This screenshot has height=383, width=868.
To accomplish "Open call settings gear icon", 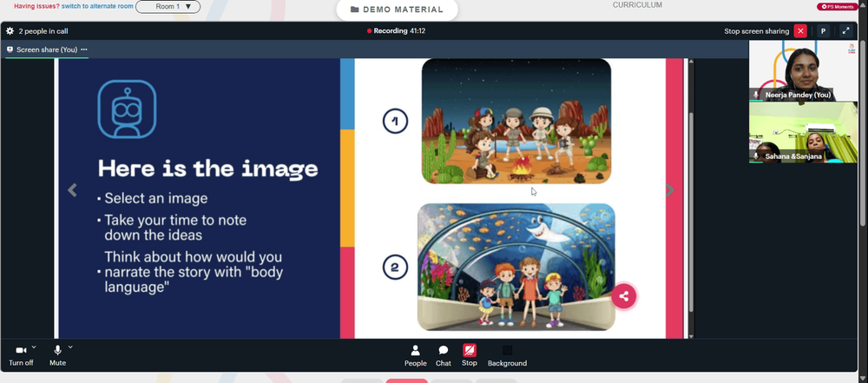I will click(10, 31).
